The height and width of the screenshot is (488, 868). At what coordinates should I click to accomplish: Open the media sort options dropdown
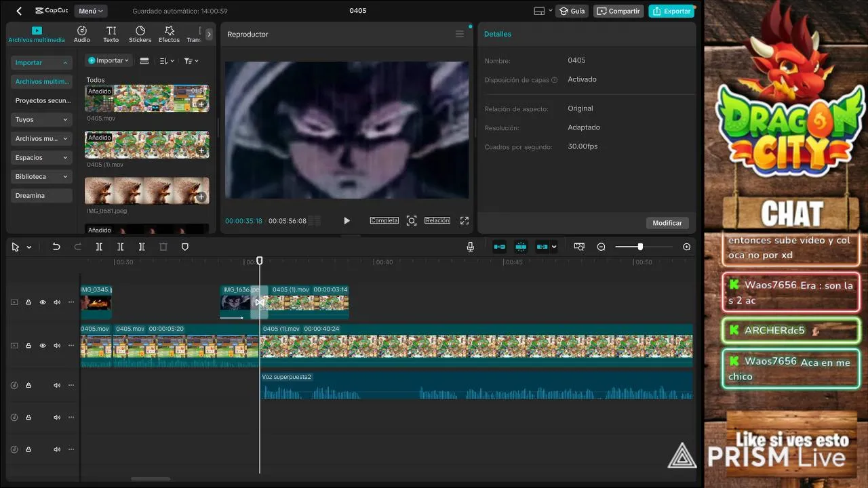pyautogui.click(x=167, y=61)
